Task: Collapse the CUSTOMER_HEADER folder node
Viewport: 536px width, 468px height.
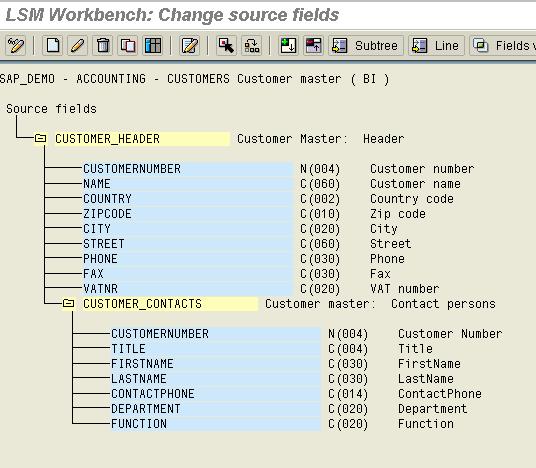Action: click(x=41, y=138)
